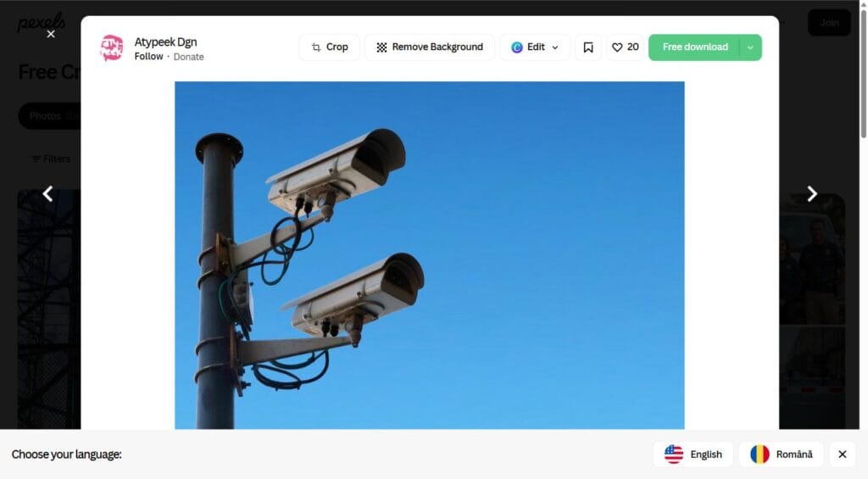868x479 pixels.
Task: Expand the Edit dropdown
Action: (535, 47)
